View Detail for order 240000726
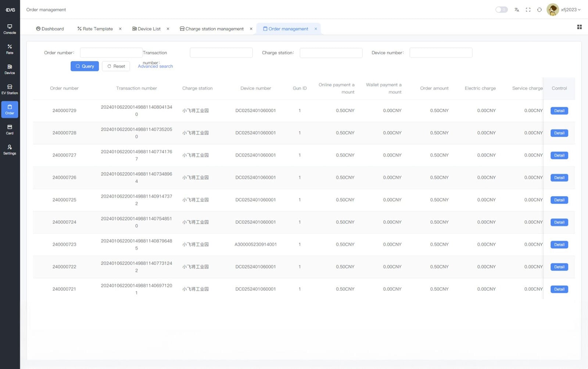 (559, 178)
